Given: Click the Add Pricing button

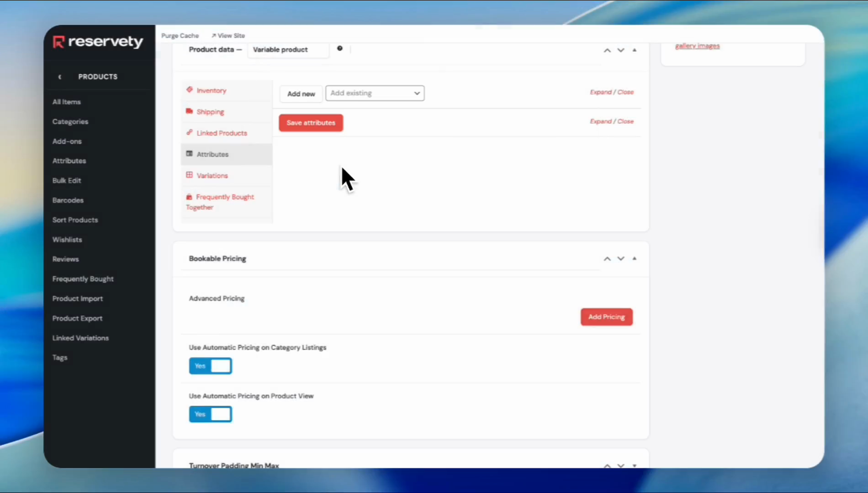Looking at the screenshot, I should pos(606,317).
